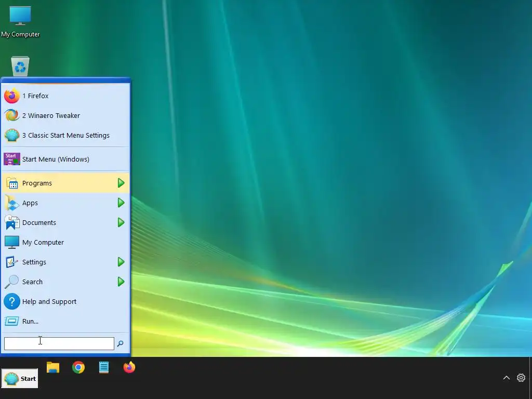Click the Winaero Tweaker swirl icon
Screen dimensions: 532x399
[x=12, y=115]
